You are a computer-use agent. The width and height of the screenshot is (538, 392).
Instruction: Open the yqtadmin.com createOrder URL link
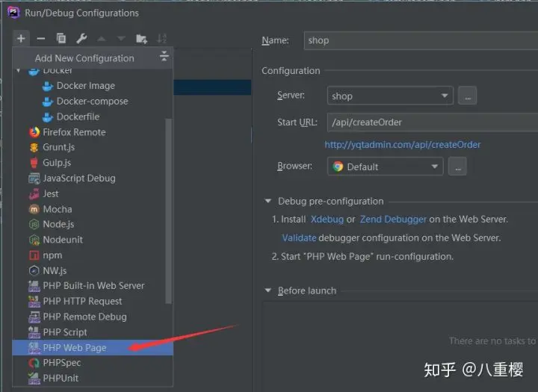[x=403, y=144]
